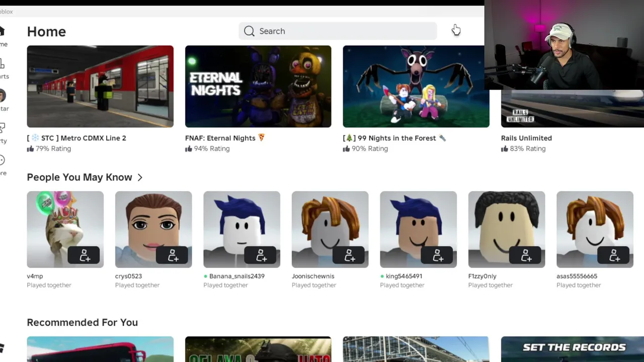Click the king5465491 username
The height and width of the screenshot is (362, 644).
coord(404,276)
